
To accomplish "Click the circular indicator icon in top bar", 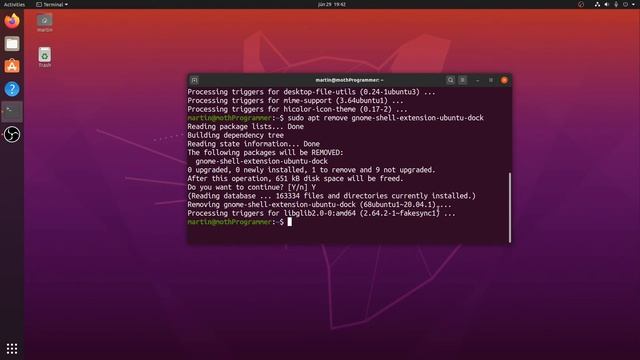I will click(x=581, y=4).
